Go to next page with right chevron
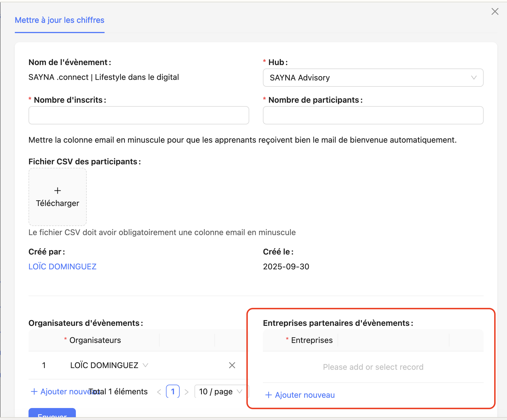The width and height of the screenshot is (507, 420). tap(186, 392)
